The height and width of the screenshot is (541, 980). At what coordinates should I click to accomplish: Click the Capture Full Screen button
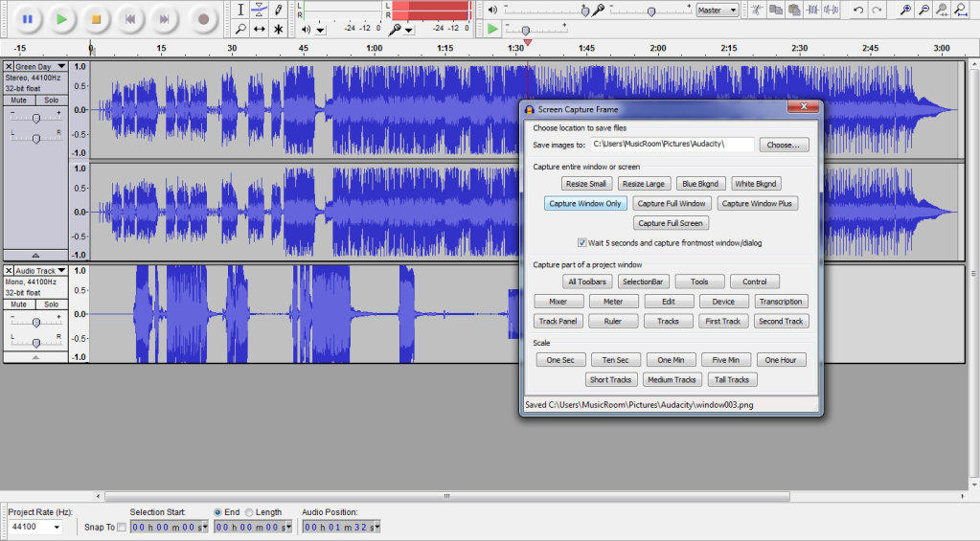point(671,223)
